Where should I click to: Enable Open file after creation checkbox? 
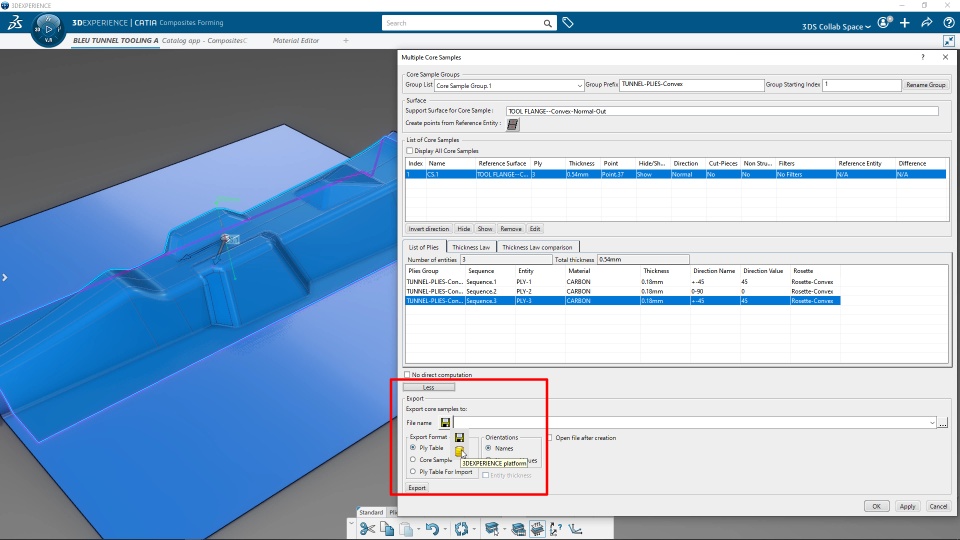(x=550, y=438)
